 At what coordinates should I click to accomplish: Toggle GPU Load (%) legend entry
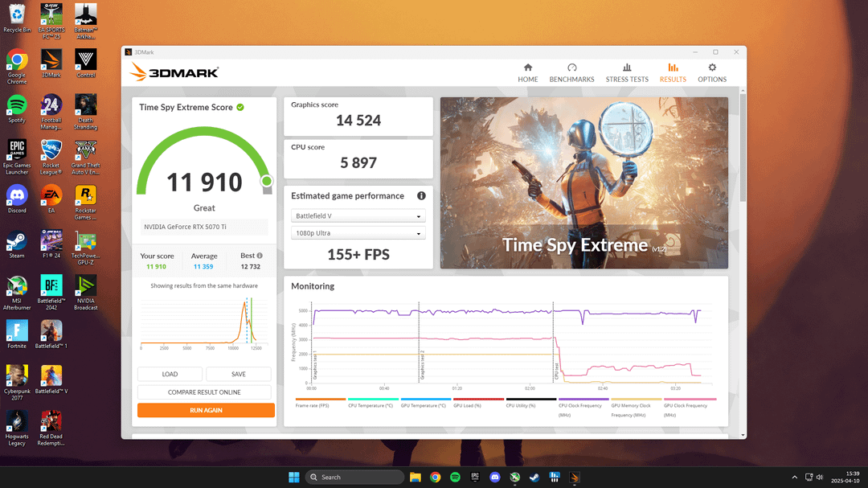pyautogui.click(x=478, y=403)
